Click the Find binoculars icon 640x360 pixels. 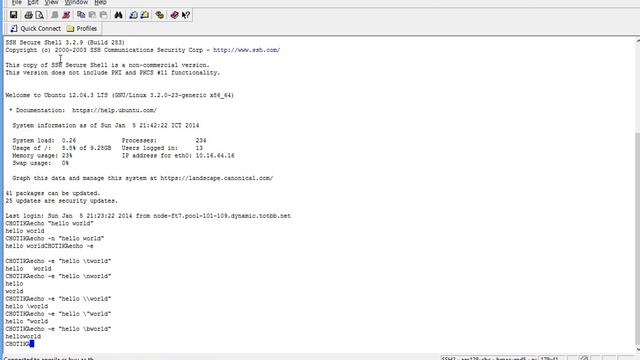coord(118,15)
